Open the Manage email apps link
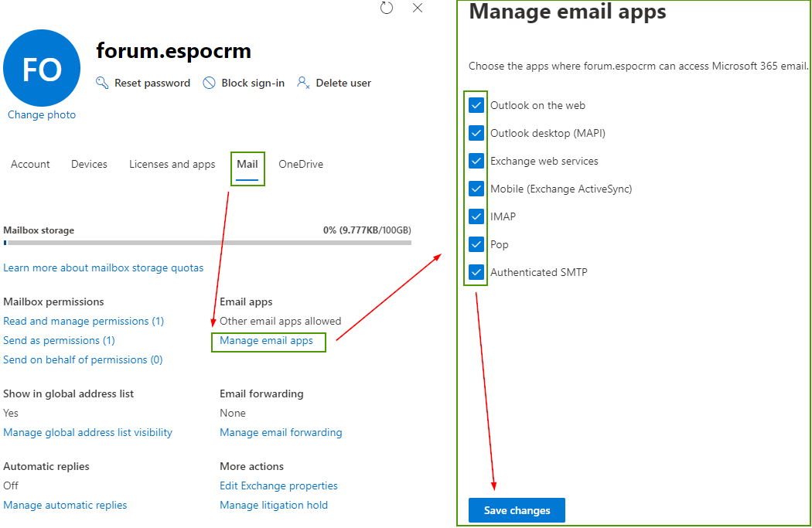Viewport: 812px width, 528px height. click(266, 341)
